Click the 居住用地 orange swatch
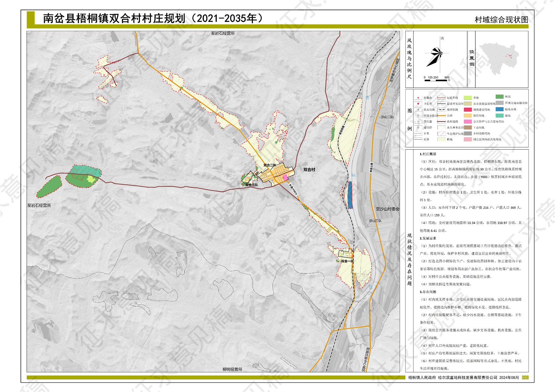The height and width of the screenshot is (392, 555). (x=468, y=116)
